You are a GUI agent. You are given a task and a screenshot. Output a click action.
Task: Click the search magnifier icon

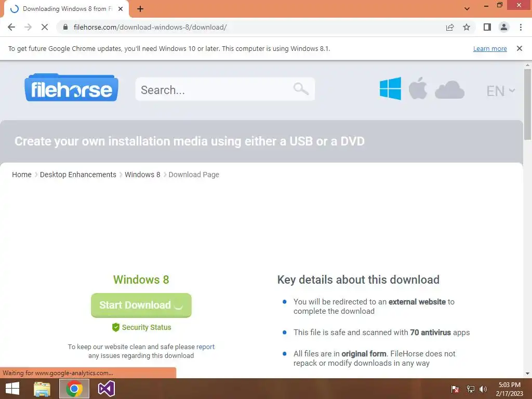tap(301, 89)
